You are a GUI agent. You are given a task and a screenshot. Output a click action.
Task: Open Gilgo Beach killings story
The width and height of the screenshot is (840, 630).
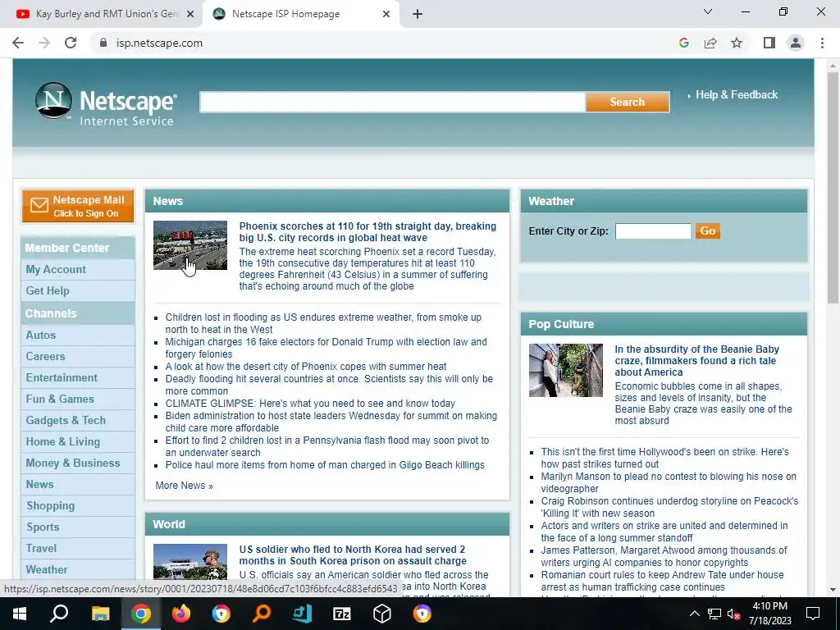(325, 465)
